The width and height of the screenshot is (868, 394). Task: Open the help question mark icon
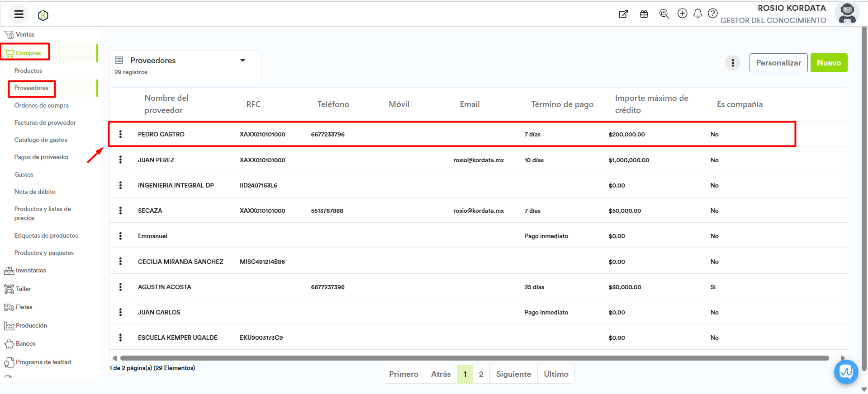[712, 14]
